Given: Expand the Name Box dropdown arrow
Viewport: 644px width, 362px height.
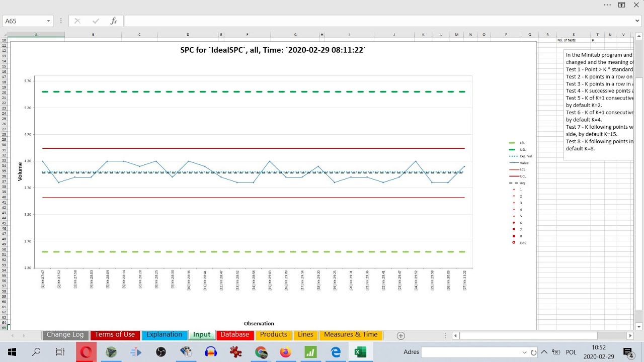Looking at the screenshot, I should pyautogui.click(x=49, y=21).
